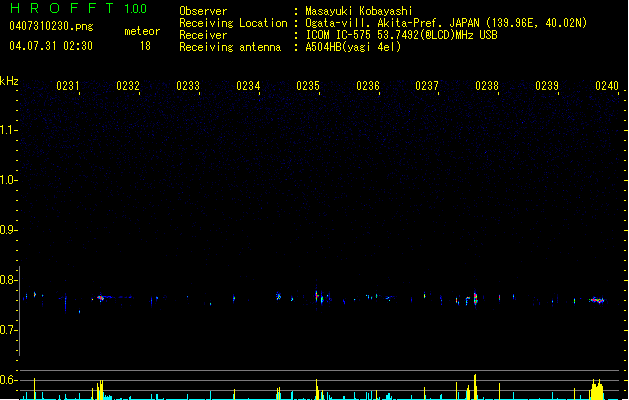629x400 pixels.
Task: Click the 0233 time marker
Action: pos(188,86)
